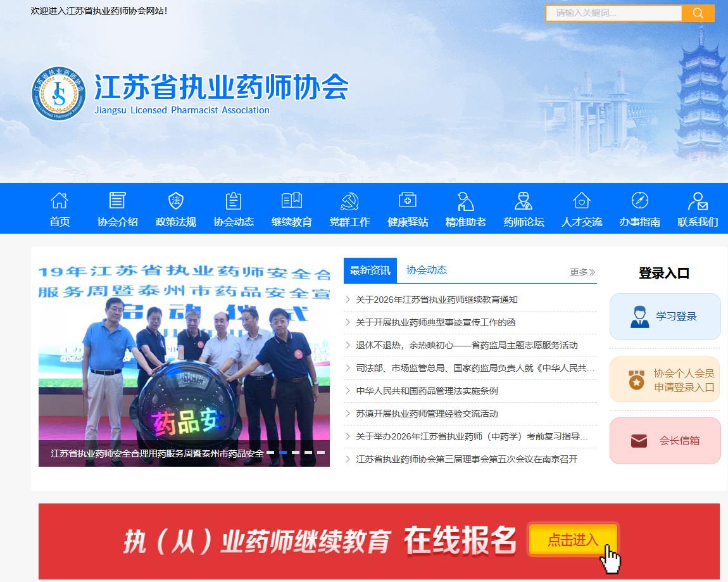Viewport: 728px width, 582px height.
Task: Open 联系我们 contact icon
Action: tap(698, 201)
